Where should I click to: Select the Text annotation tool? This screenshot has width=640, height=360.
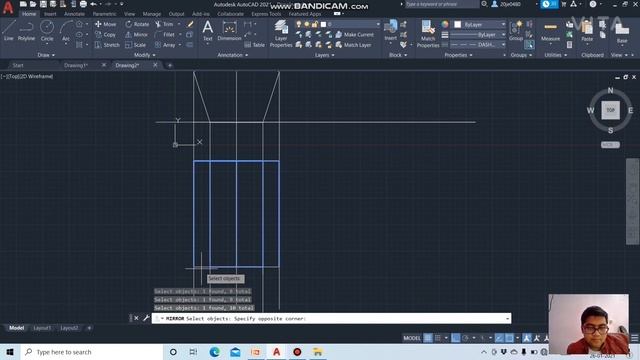[x=208, y=31]
